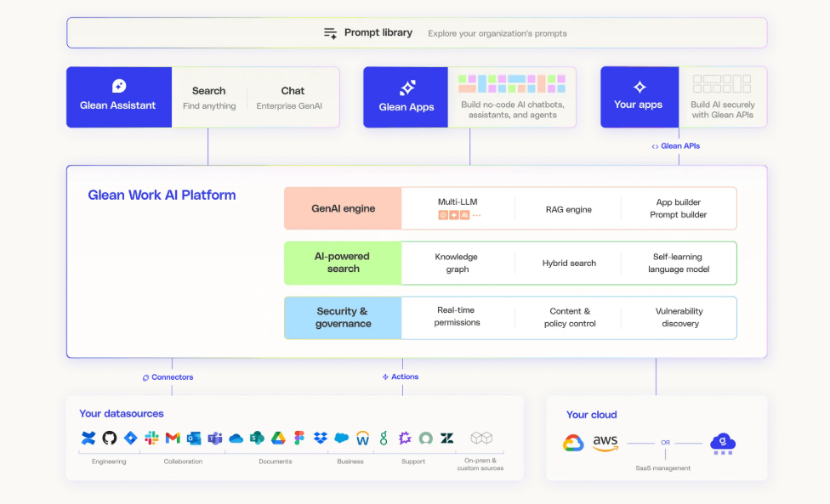830x504 pixels.
Task: Click the Connectors label link
Action: 168,377
